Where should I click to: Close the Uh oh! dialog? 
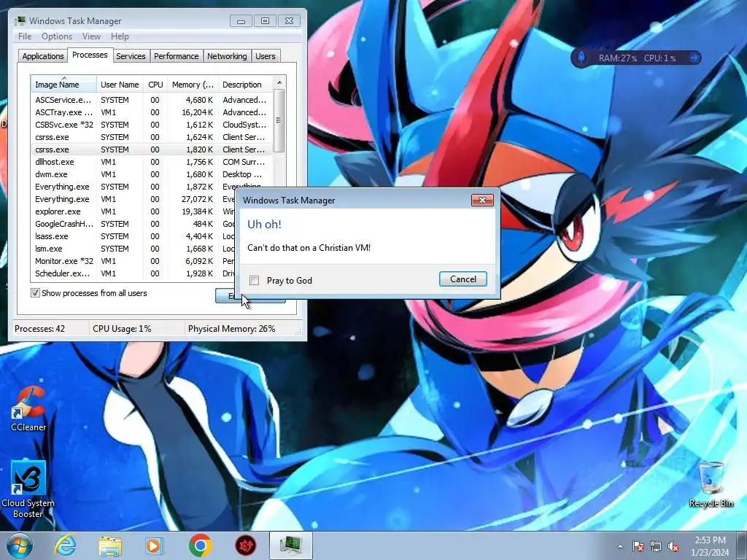[482, 200]
